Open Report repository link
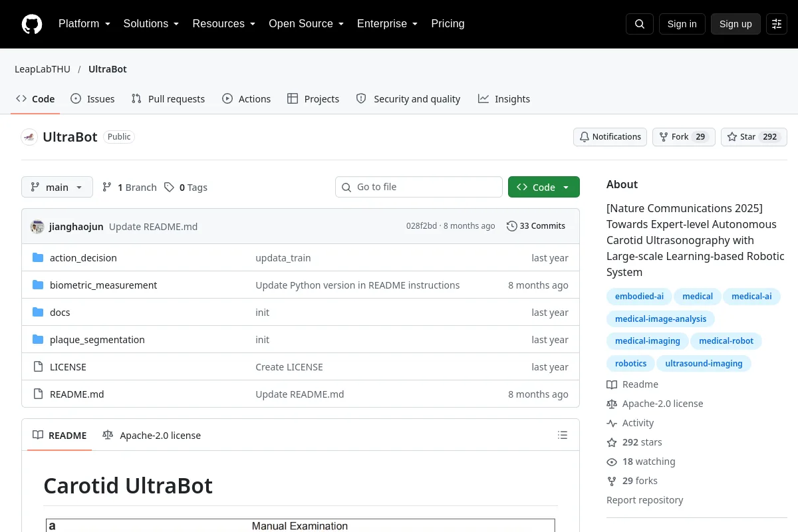The image size is (798, 532). (x=644, y=500)
